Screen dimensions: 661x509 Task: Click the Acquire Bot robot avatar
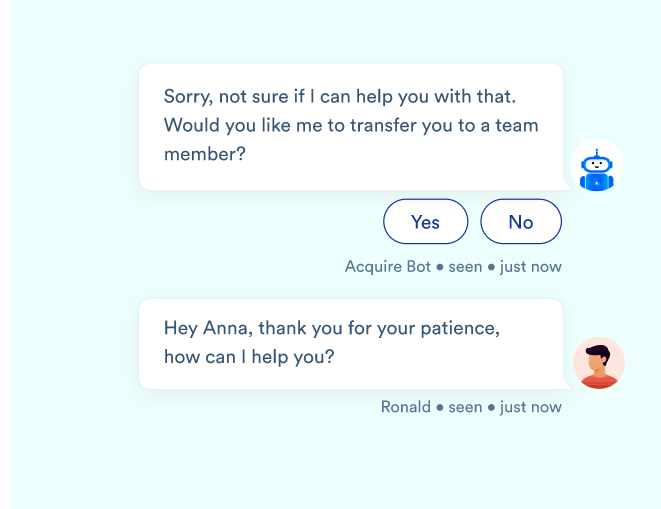coord(597,166)
